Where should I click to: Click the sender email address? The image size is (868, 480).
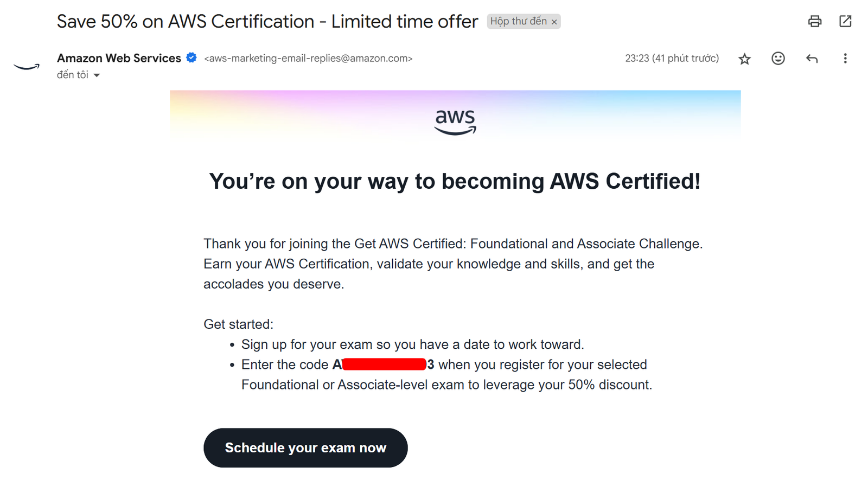pos(308,58)
